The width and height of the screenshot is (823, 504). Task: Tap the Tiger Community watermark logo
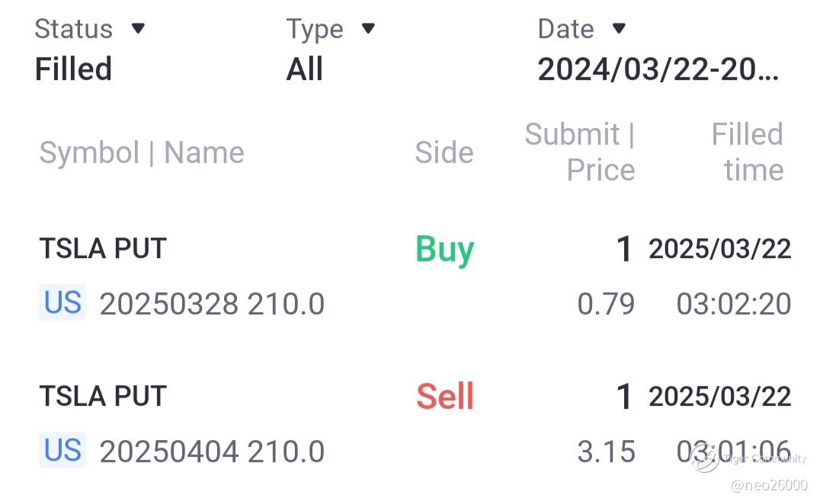(x=706, y=458)
